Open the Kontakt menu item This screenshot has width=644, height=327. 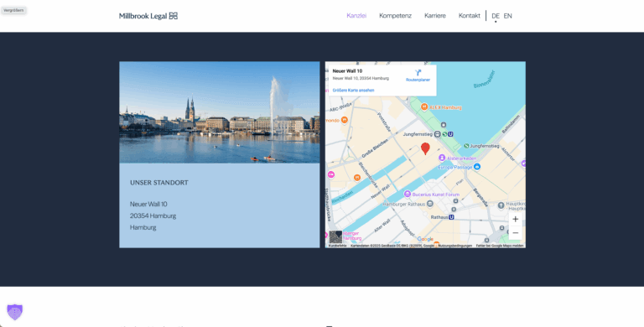469,16
